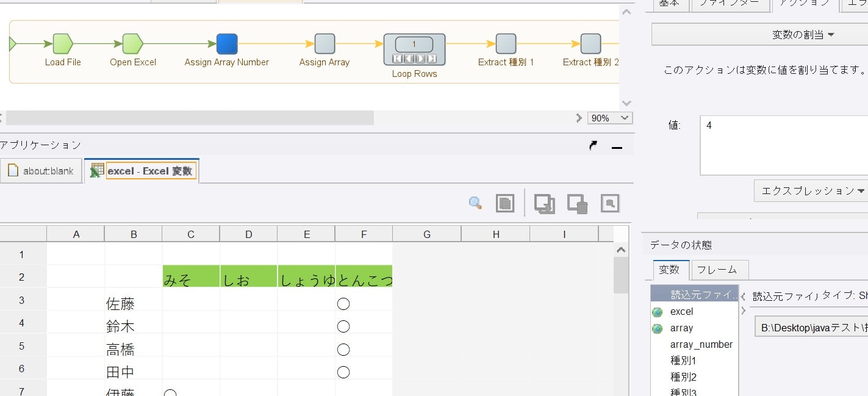Click robot view horizontal scrollbar thumb
This screenshot has height=396, width=868.
189,118
